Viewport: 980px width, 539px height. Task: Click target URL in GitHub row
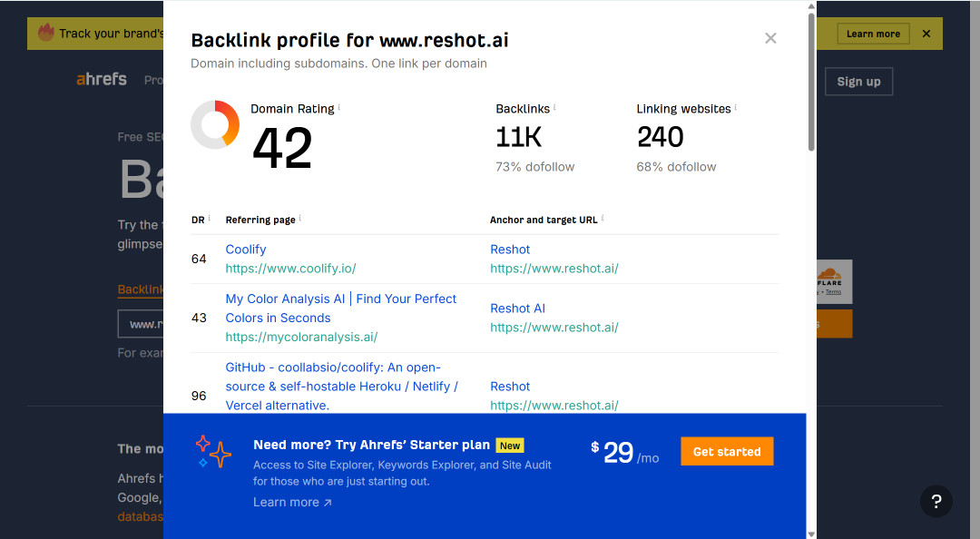pyautogui.click(x=554, y=406)
